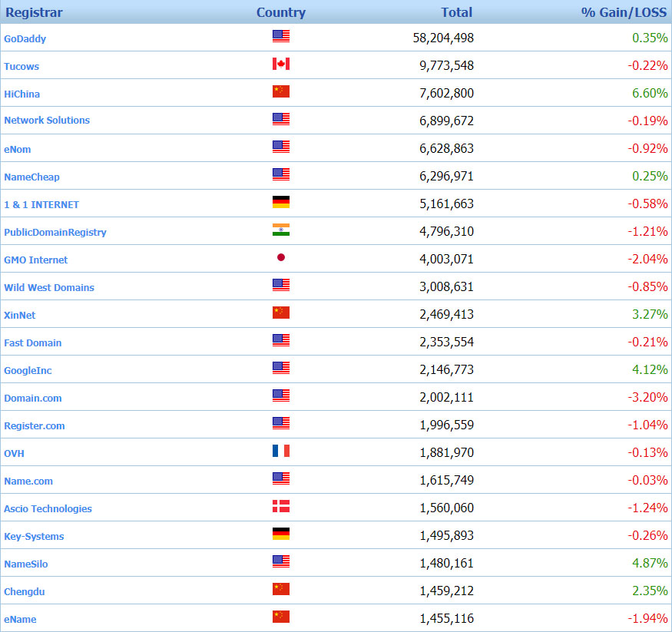The width and height of the screenshot is (672, 632).
Task: Open the eName registrar link
Action: click(x=20, y=619)
